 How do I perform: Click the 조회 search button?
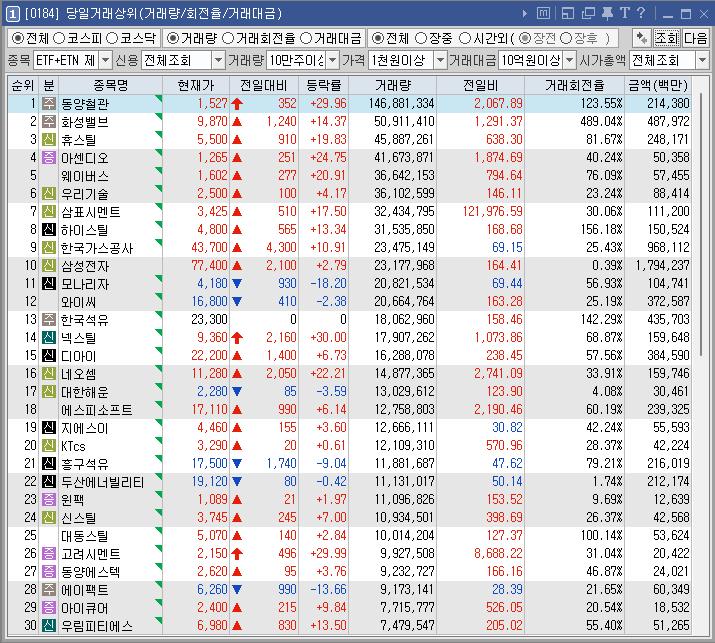(667, 38)
